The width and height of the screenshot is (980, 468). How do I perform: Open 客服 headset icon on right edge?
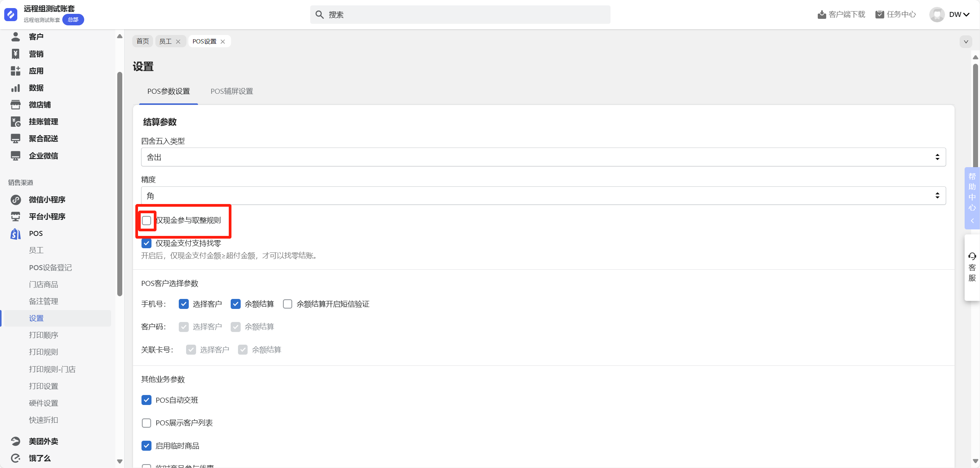click(x=972, y=256)
